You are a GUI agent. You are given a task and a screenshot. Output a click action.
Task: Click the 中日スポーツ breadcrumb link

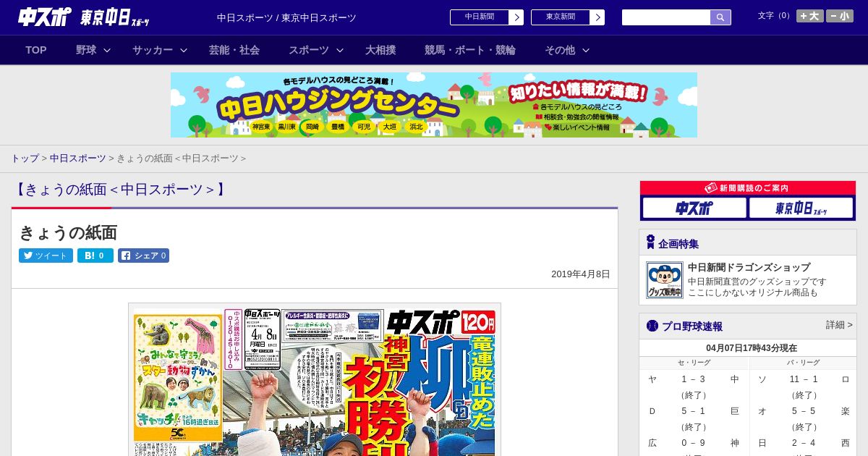(78, 158)
